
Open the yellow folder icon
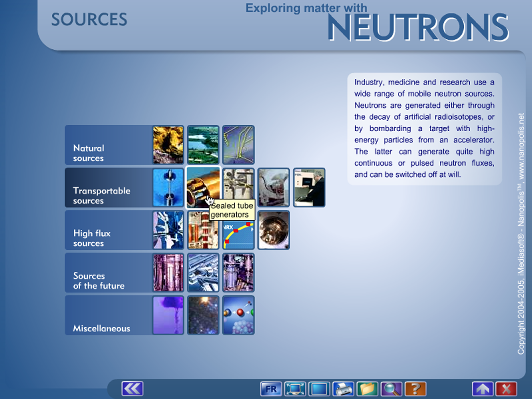coord(367,389)
